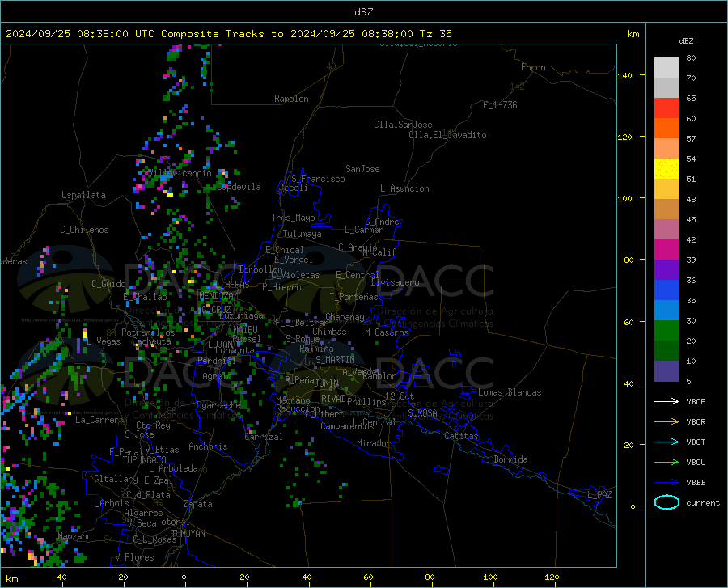Image resolution: width=728 pixels, height=588 pixels.
Task: Pick the magenta swatch between 42 and 39
Action: click(667, 250)
